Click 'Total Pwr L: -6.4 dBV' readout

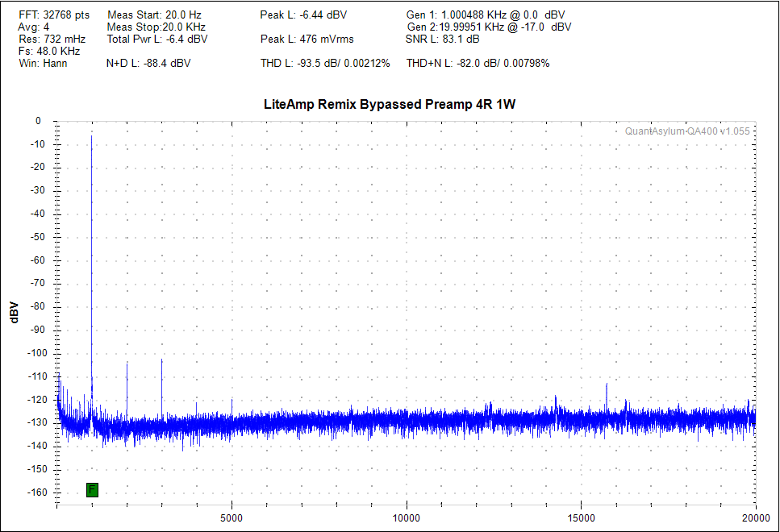coord(157,39)
